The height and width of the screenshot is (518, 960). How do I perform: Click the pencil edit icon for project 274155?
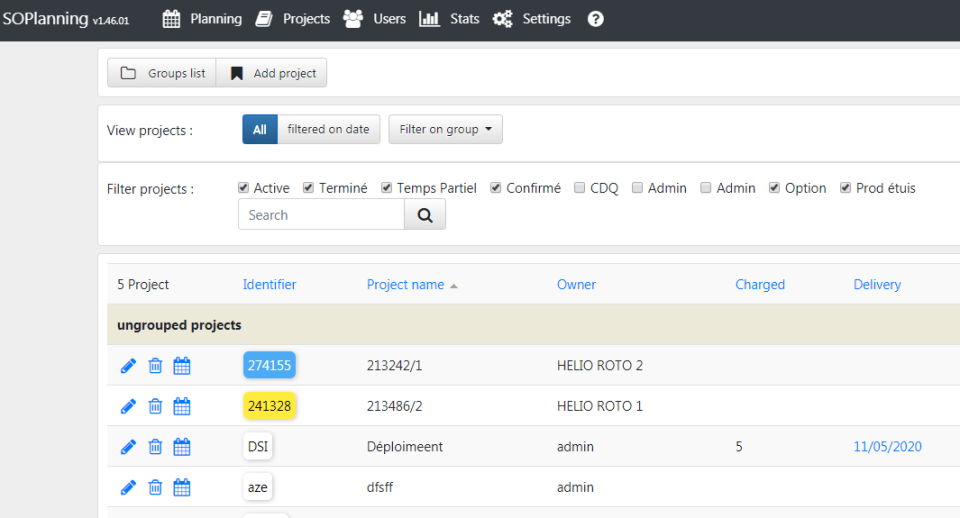coord(128,366)
